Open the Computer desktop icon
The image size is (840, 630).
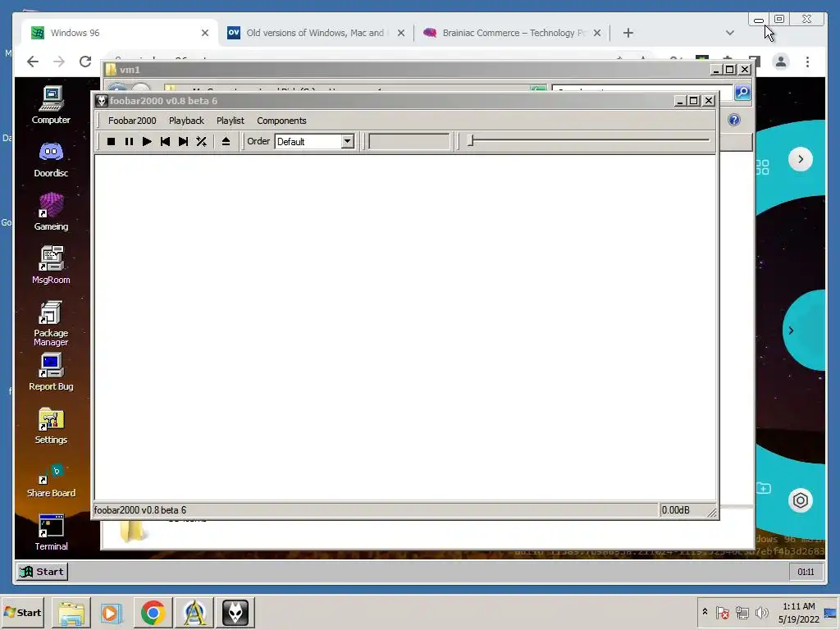[51, 106]
